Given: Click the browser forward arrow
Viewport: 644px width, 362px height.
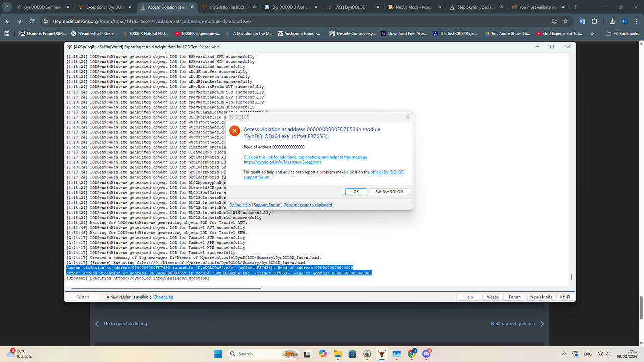Looking at the screenshot, I should pyautogui.click(x=20, y=21).
